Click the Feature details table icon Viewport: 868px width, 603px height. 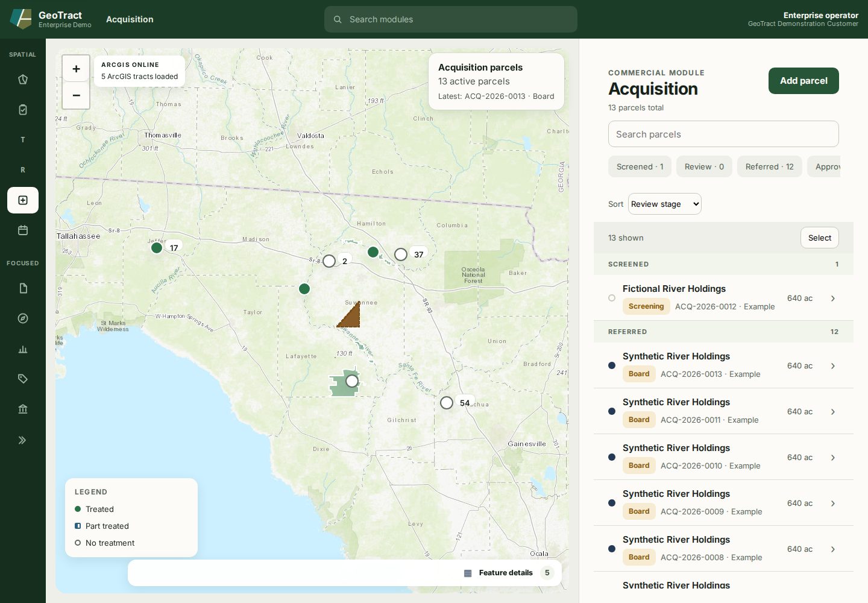point(468,573)
